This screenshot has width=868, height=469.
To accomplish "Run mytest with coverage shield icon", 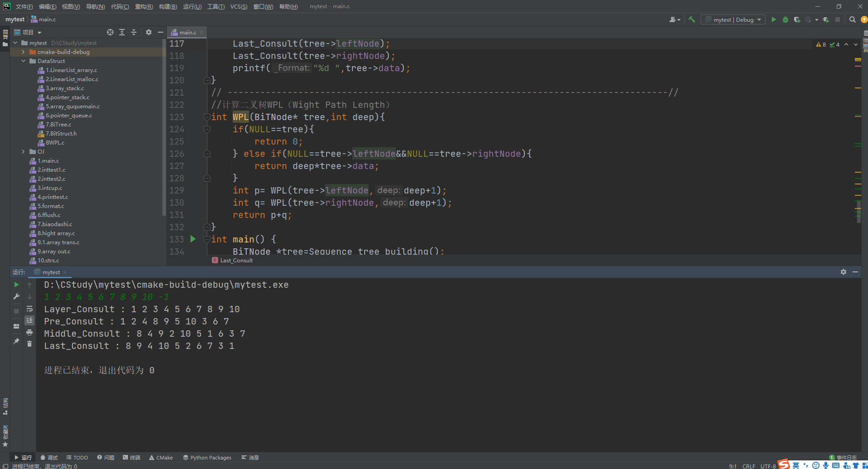I will tap(797, 19).
